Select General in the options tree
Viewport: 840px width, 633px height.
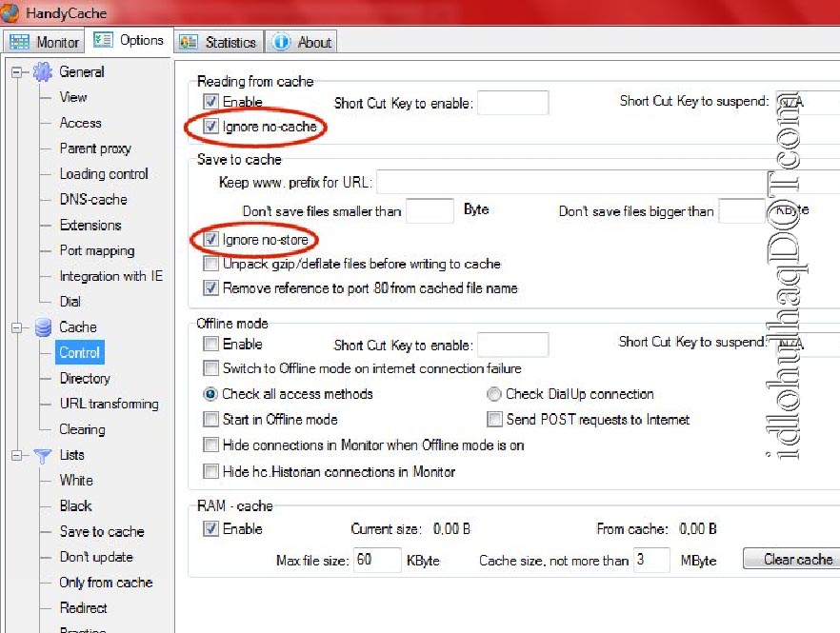point(82,71)
